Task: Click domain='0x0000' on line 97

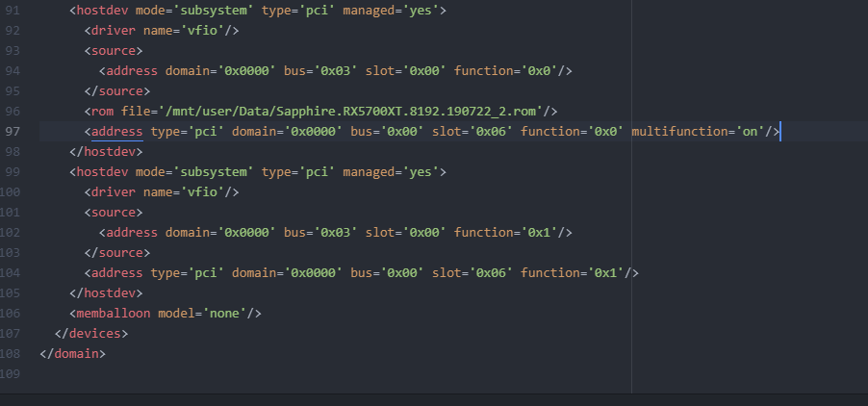Action: [288, 132]
